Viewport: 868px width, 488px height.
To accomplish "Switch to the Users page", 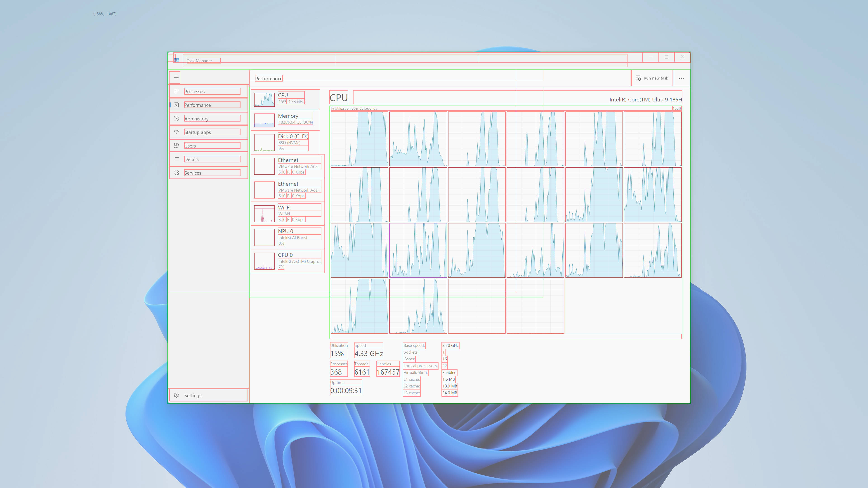I will click(x=209, y=145).
